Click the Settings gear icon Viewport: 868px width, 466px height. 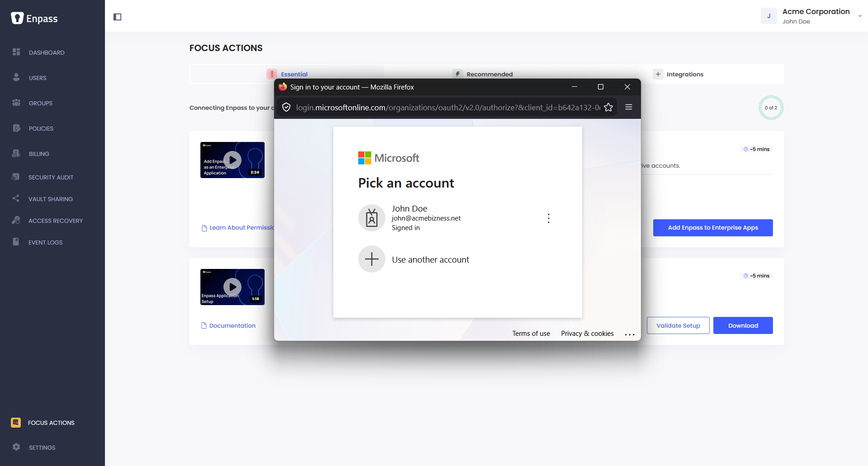pos(16,447)
